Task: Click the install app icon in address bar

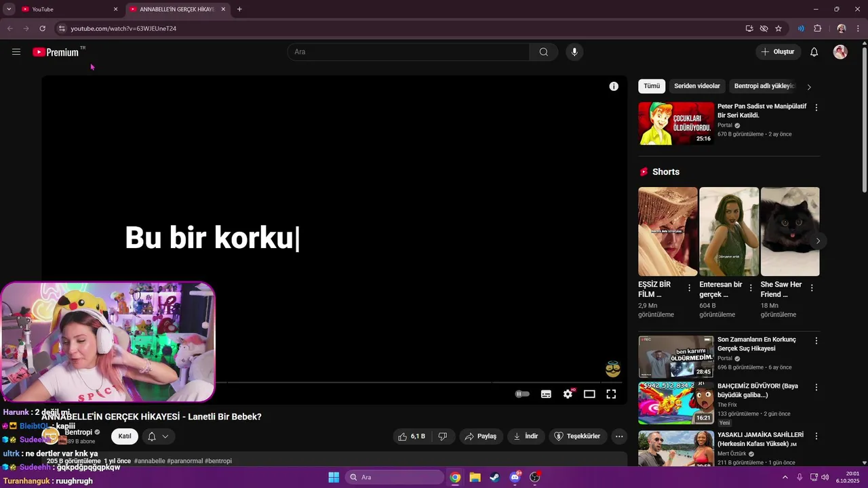Action: 749,28
